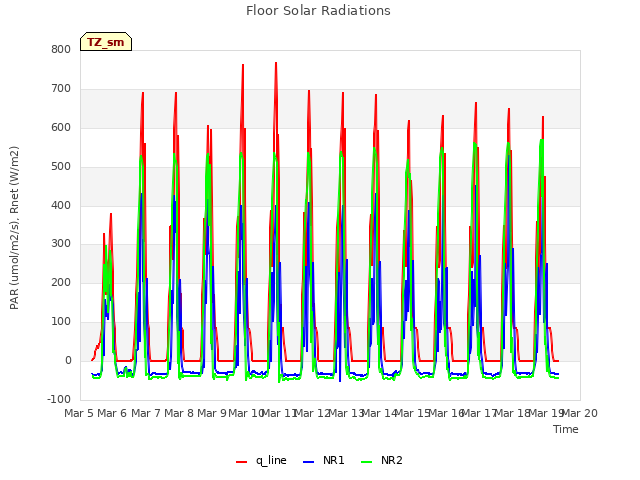Click the Mar 20 x-axis tick label
Screen dimensions: 640x480
click(580, 413)
